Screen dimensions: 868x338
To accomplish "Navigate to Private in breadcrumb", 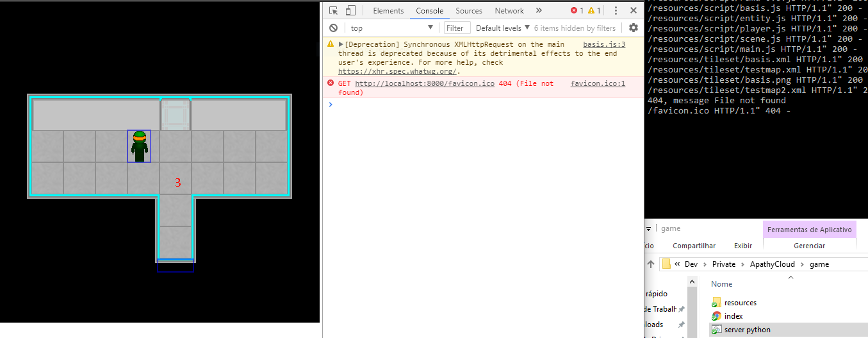I will point(724,264).
